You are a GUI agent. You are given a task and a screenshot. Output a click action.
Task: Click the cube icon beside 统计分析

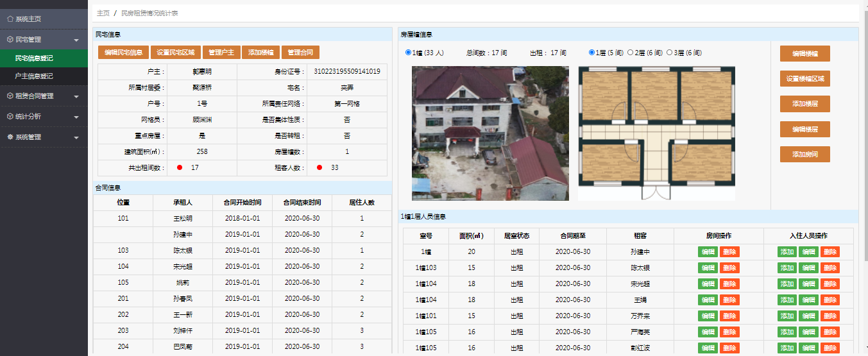coord(10,117)
